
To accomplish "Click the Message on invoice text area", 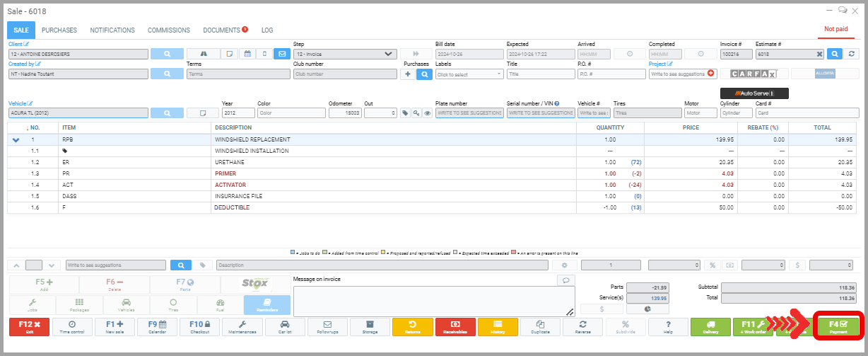I will (x=433, y=301).
